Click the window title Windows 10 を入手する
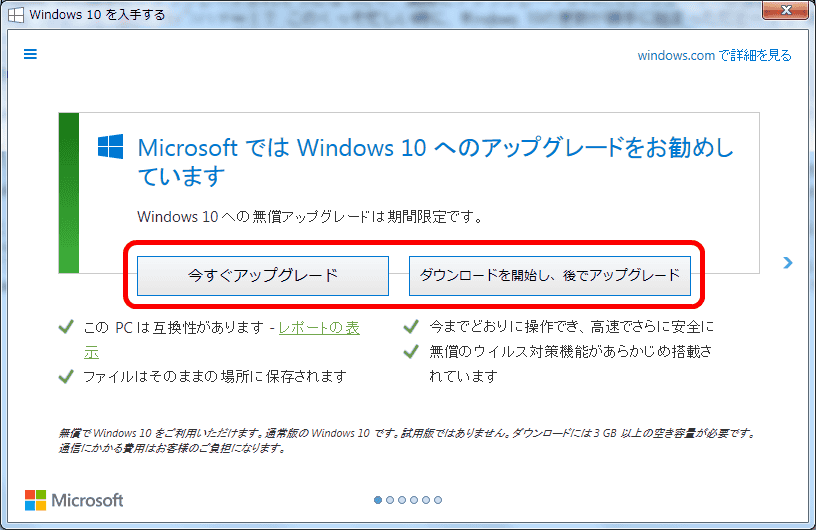Image resolution: width=816 pixels, height=530 pixels. 97,15
